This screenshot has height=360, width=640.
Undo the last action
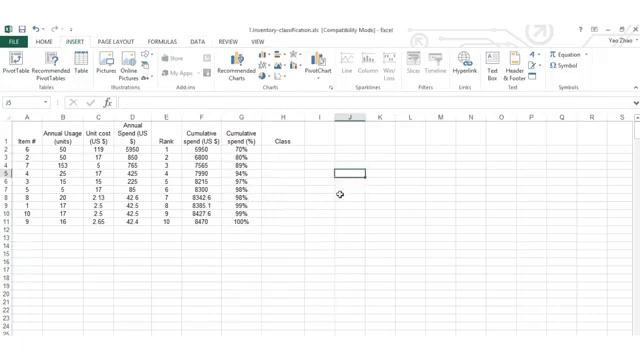click(x=36, y=29)
